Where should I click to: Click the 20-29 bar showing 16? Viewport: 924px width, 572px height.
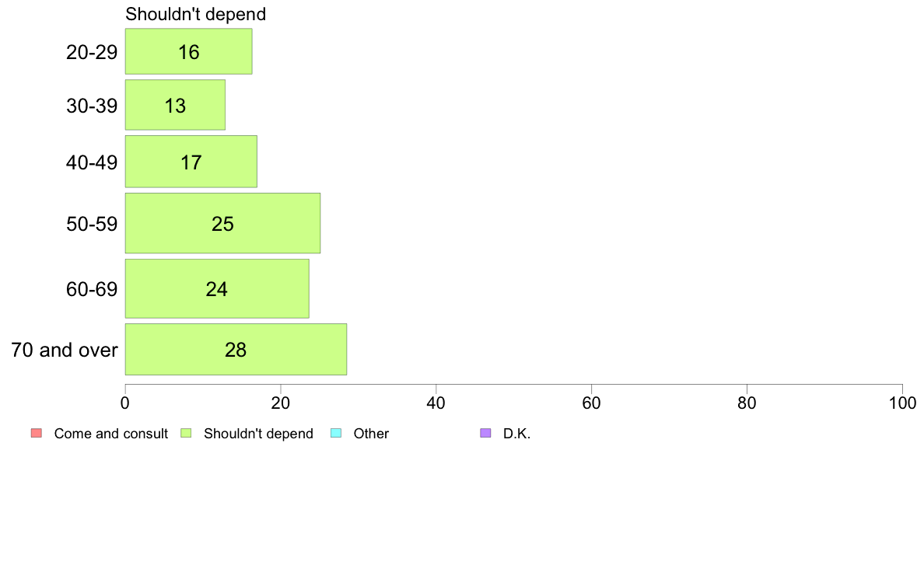click(188, 52)
